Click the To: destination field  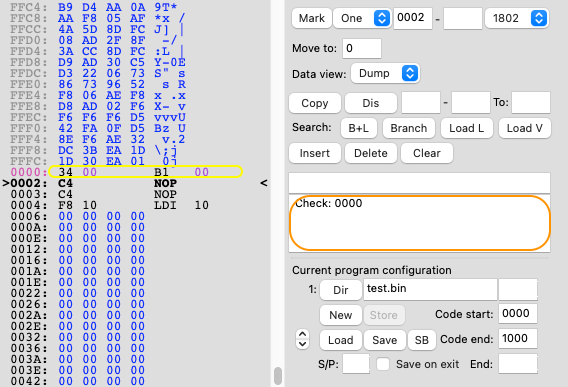[x=531, y=103]
